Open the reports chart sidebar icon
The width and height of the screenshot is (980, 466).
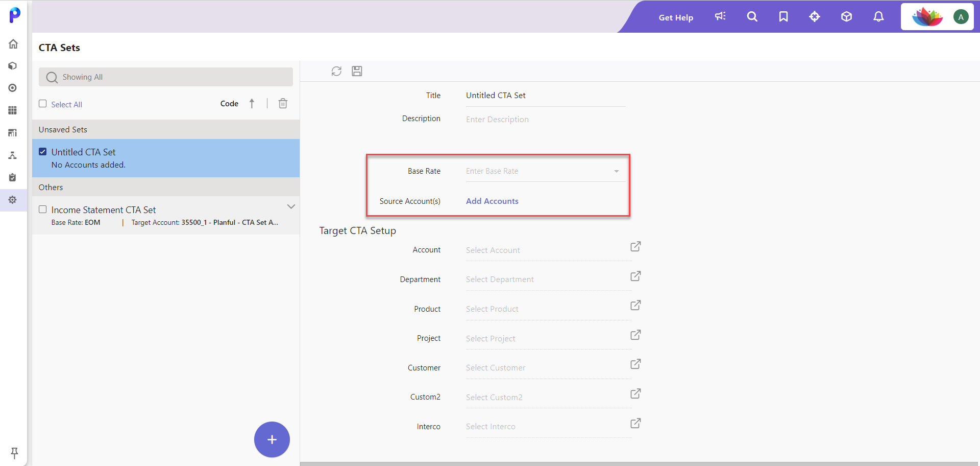(x=13, y=133)
